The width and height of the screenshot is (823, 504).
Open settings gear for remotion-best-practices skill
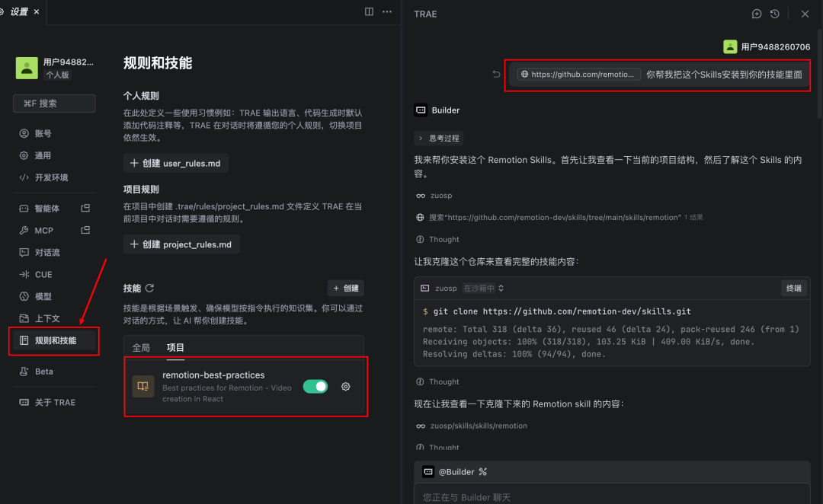(345, 387)
